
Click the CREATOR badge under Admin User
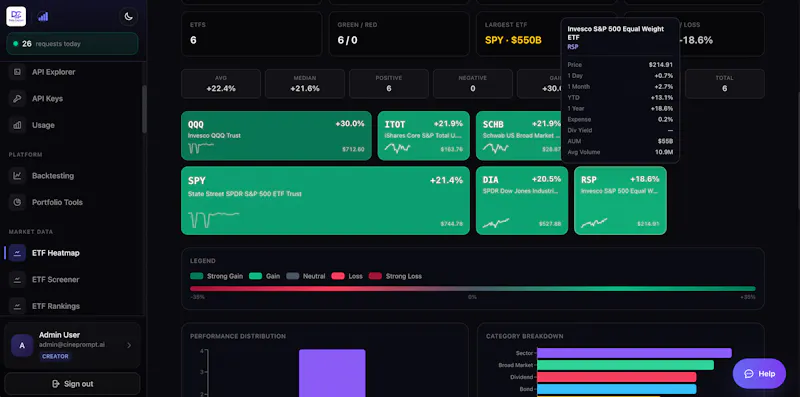[x=55, y=357]
